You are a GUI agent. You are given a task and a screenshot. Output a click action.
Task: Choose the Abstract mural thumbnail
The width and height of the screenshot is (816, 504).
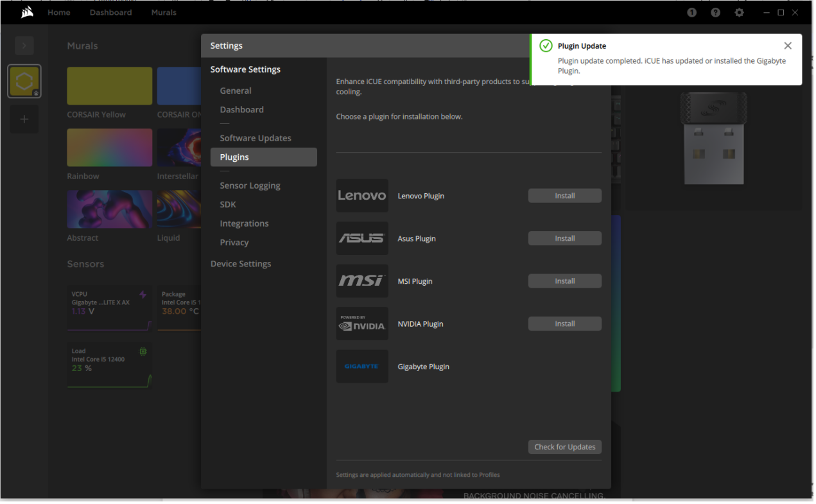point(110,209)
